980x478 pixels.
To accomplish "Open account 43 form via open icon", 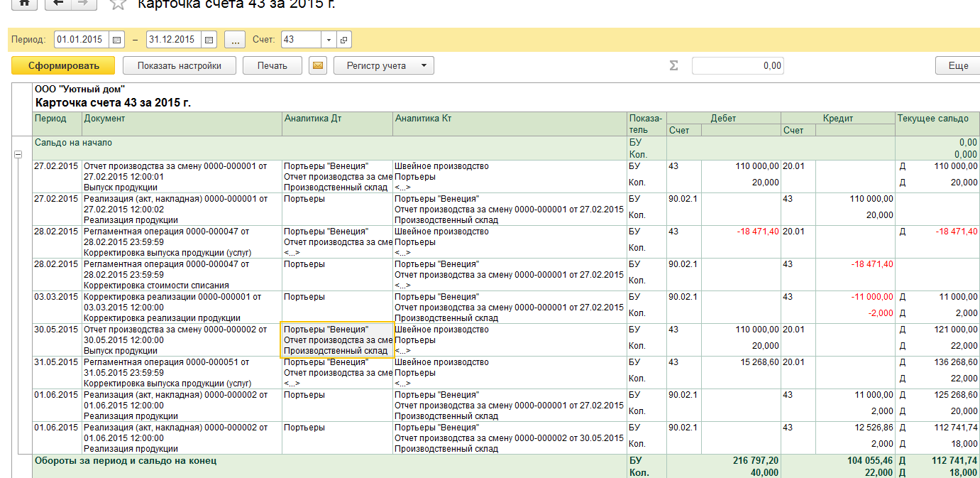I will click(344, 40).
